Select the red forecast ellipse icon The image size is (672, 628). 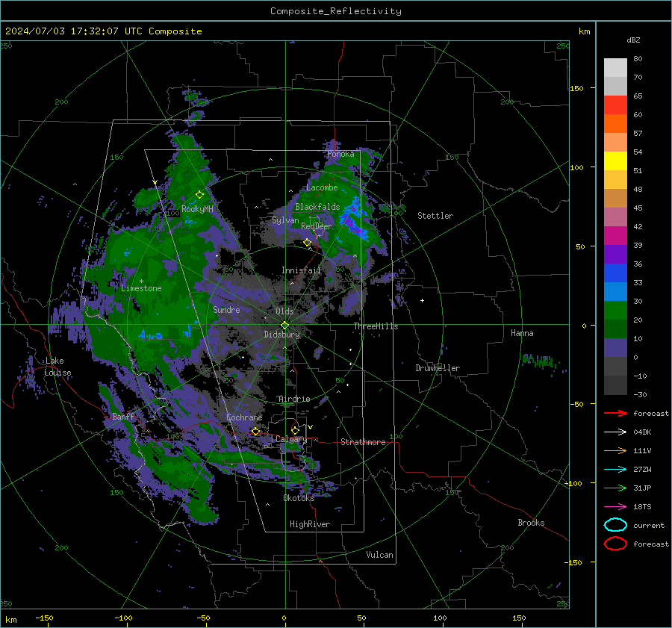pos(615,544)
